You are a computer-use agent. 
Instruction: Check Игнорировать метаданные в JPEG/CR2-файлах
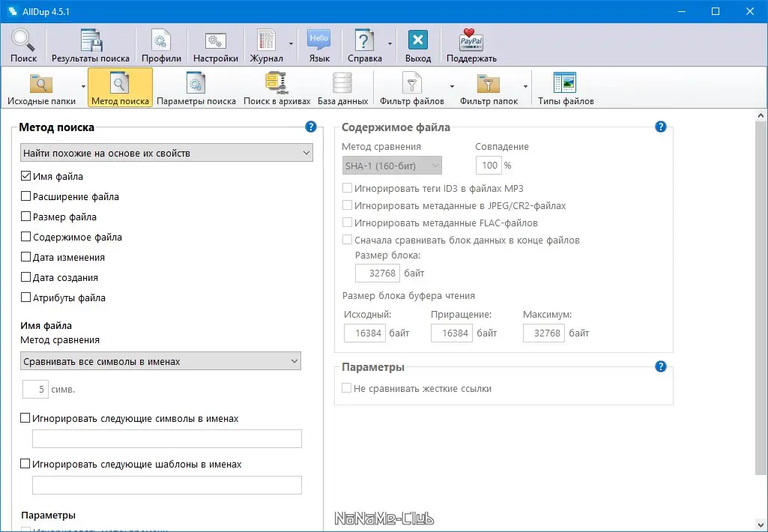(x=347, y=205)
